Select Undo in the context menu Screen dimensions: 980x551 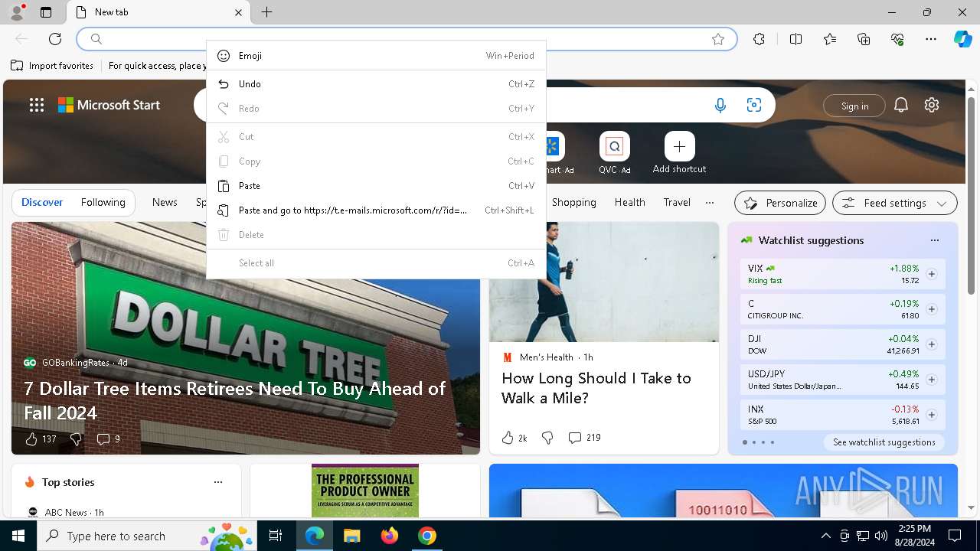coord(376,84)
